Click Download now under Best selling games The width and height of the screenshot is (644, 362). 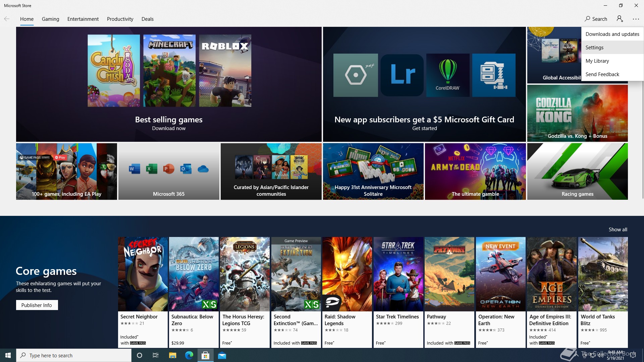[x=169, y=128]
